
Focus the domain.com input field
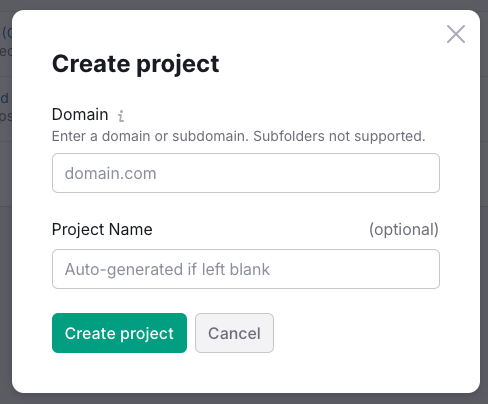(246, 173)
